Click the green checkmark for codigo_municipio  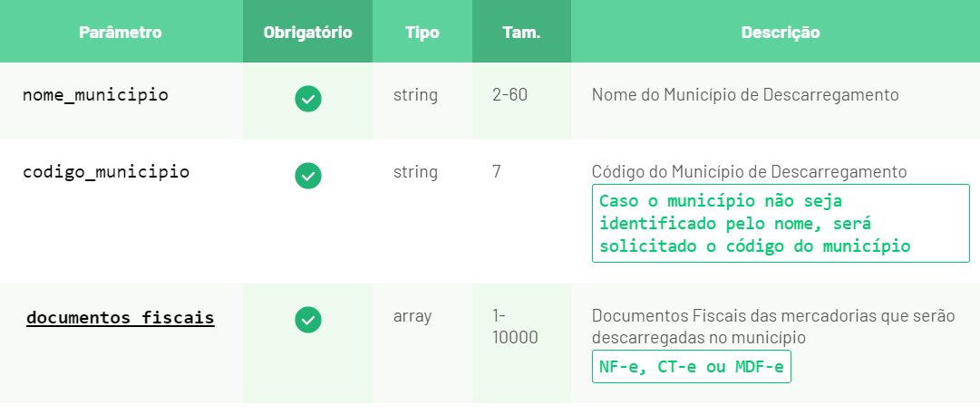[x=308, y=176]
